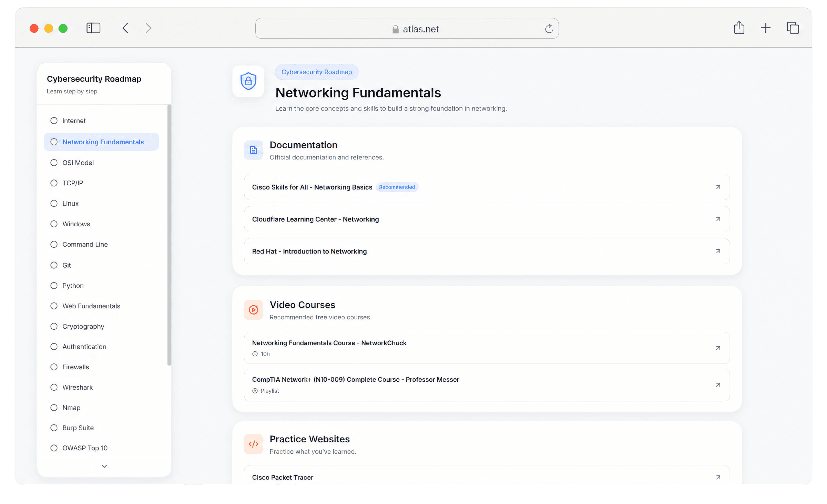Open external arrow for Professor Messer course

718,385
